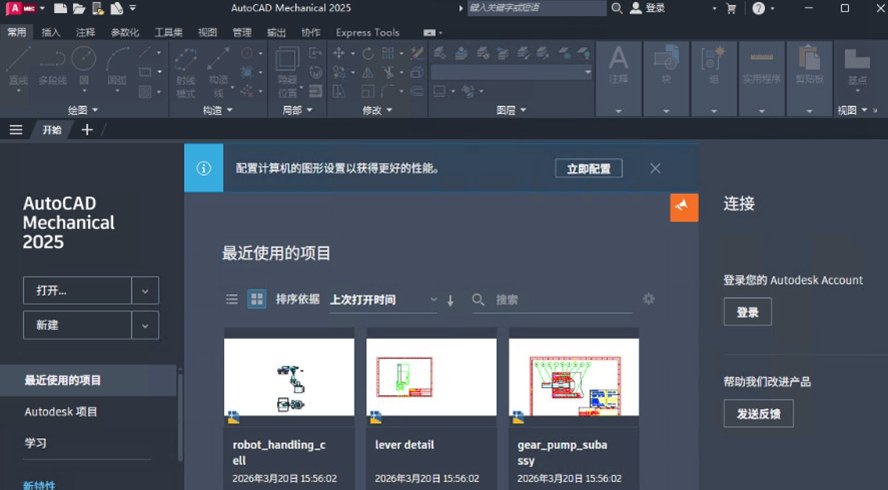Expand the 新建 button dropdown arrow
This screenshot has height=490, width=888.
pyautogui.click(x=145, y=326)
